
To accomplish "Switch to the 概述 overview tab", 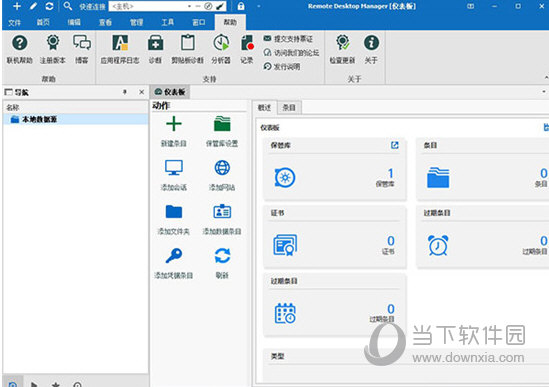I will (x=264, y=108).
